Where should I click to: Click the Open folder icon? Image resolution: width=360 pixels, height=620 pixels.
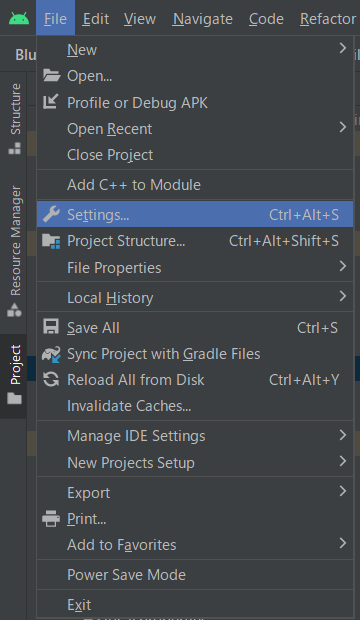(x=51, y=75)
